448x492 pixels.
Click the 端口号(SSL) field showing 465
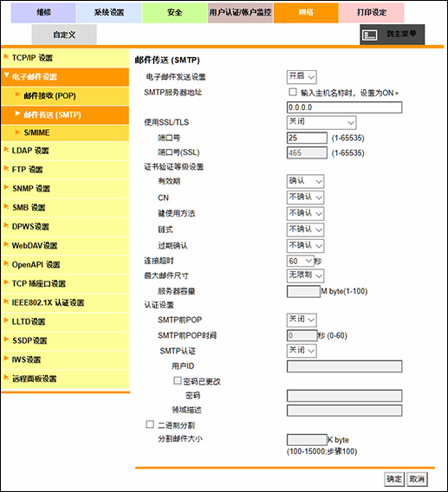(x=307, y=152)
